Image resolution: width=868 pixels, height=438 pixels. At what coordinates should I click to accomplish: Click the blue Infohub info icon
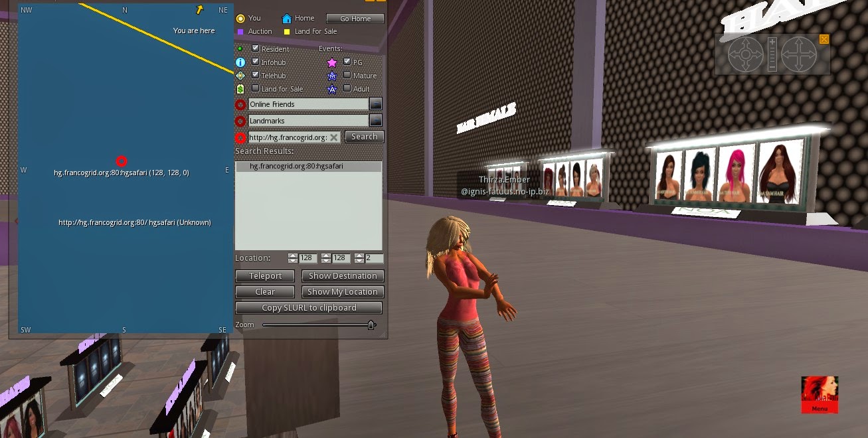(x=240, y=62)
